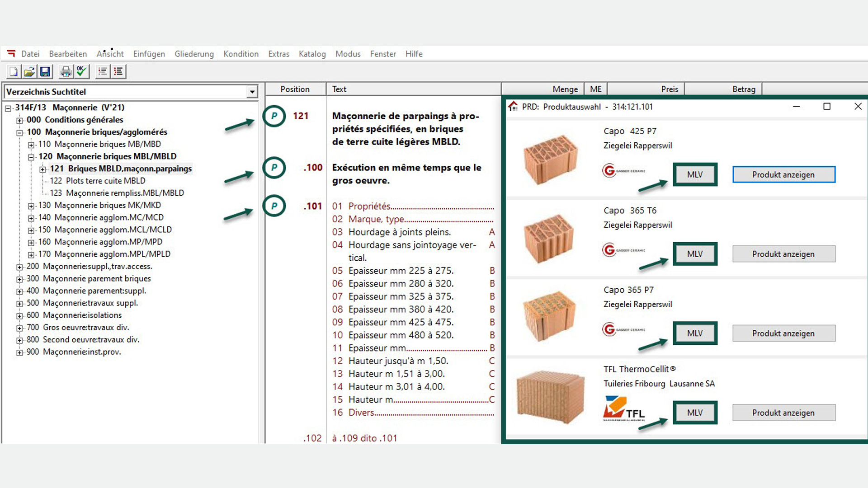Expand the 900 Maçonnerie:inst.prov. node

click(x=19, y=352)
